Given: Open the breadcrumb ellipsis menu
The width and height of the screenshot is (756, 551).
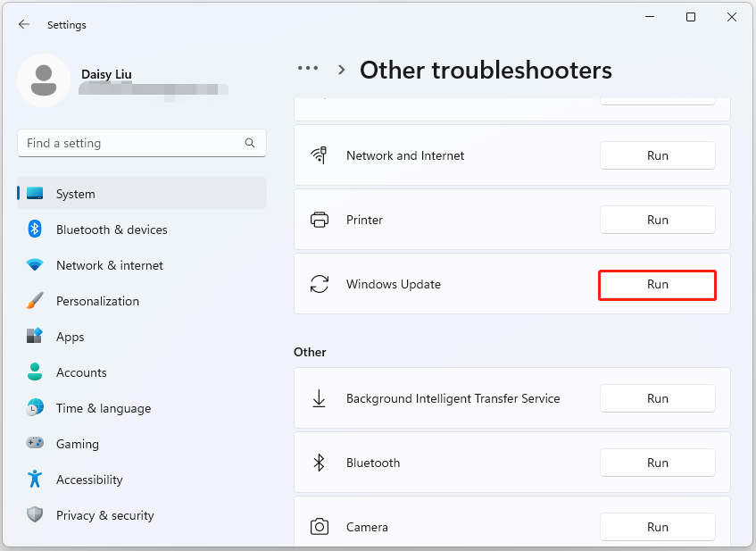Looking at the screenshot, I should tap(308, 68).
